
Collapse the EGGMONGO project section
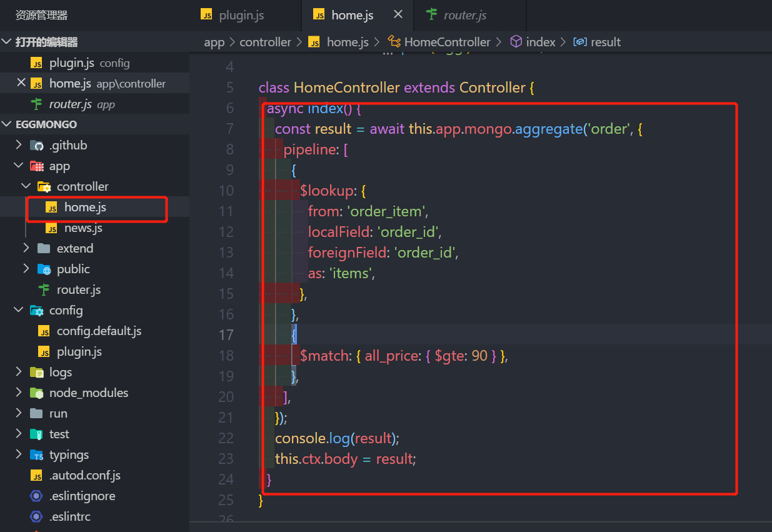click(7, 124)
